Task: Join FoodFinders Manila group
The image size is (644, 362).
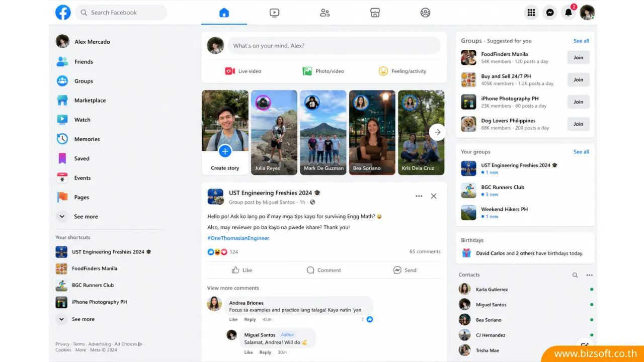Action: pyautogui.click(x=579, y=57)
